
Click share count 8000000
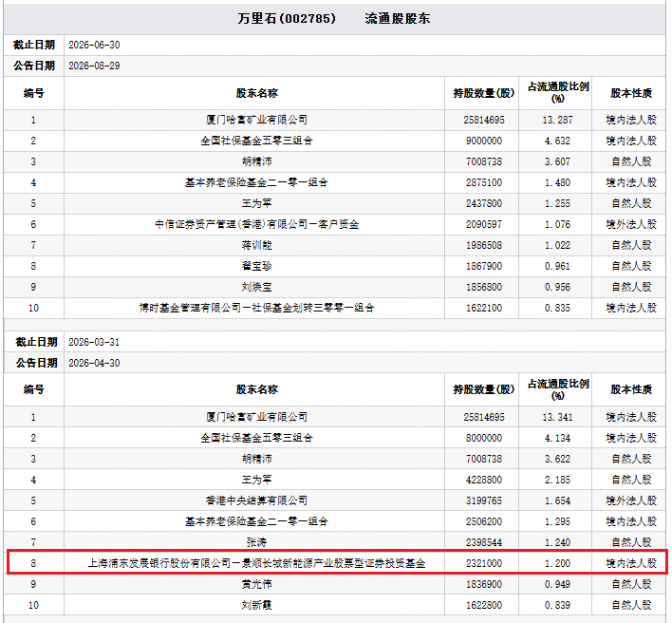coord(484,438)
